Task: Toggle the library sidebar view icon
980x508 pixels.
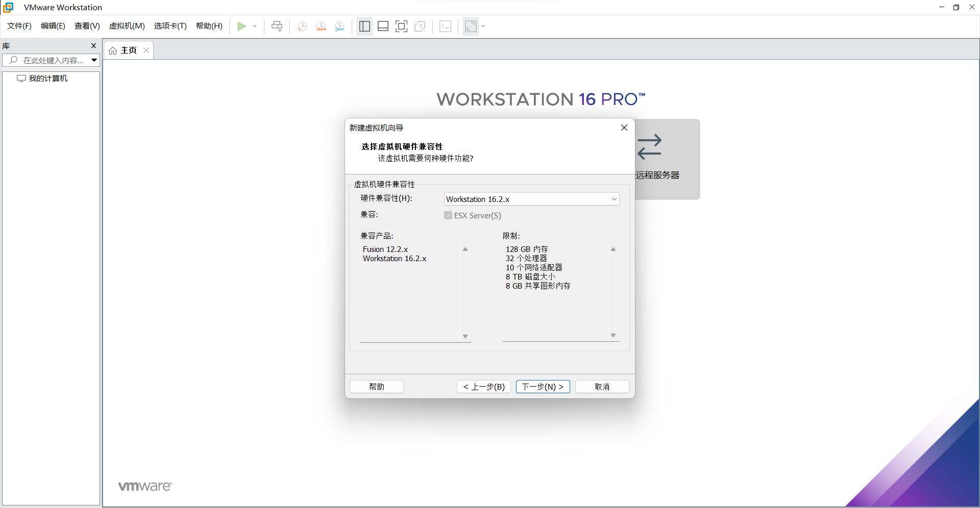Action: 364,26
